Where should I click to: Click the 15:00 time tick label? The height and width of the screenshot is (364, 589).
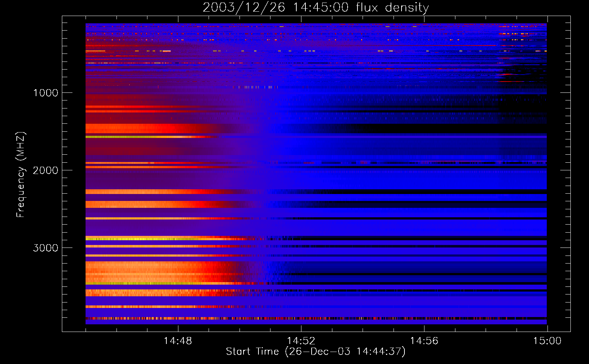[x=547, y=341]
